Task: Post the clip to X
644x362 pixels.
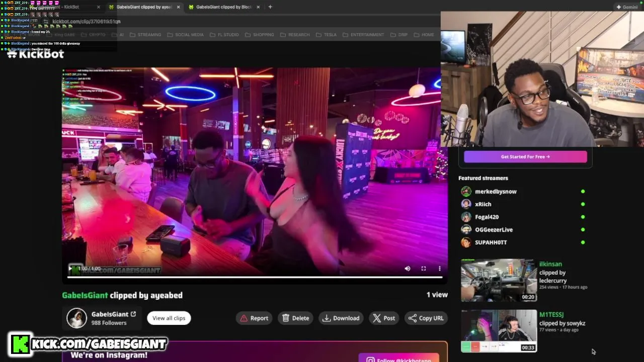Action: 384,318
